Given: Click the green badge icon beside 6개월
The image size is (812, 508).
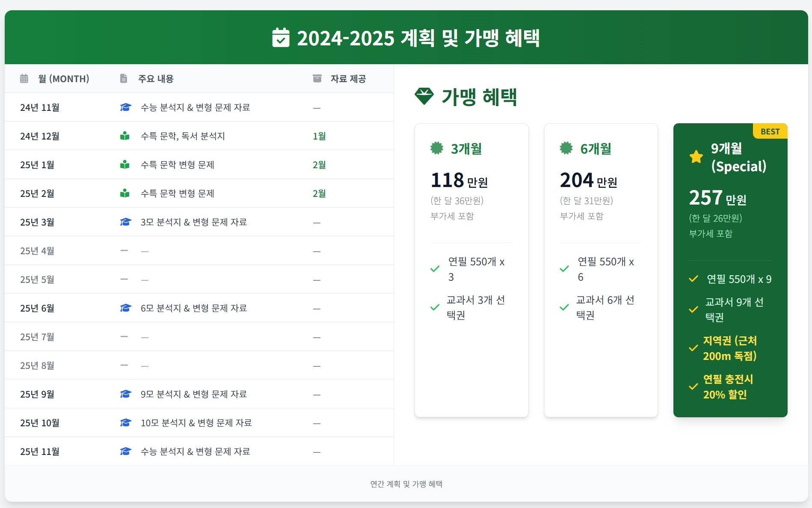Looking at the screenshot, I should click(566, 149).
